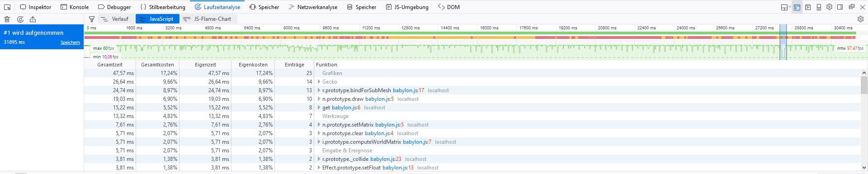Open developer tools settings gear in top toolbar
Image resolution: width=868 pixels, height=174 pixels.
[x=829, y=7]
